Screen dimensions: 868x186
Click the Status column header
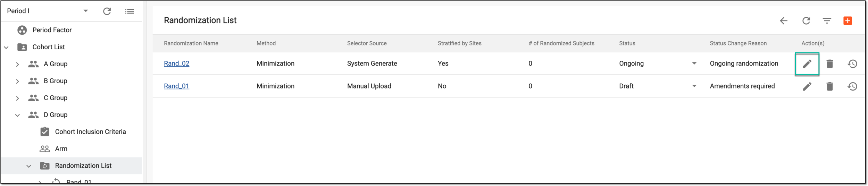(x=627, y=43)
